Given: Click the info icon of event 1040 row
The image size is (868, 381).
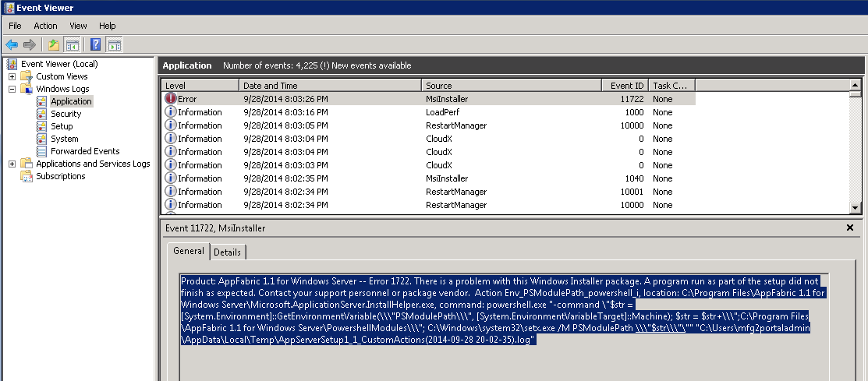Looking at the screenshot, I should click(x=171, y=178).
